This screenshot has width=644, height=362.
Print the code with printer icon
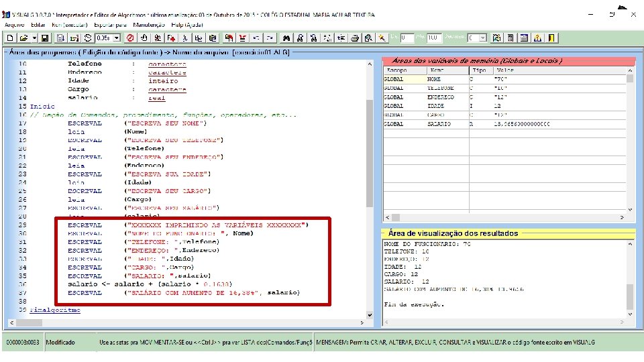click(x=355, y=38)
